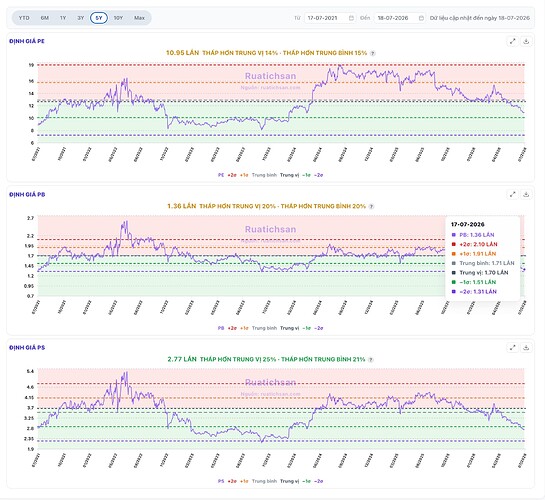The width and height of the screenshot is (545, 500).
Task: Toggle the −1σ series in PS legend
Action: (306, 481)
